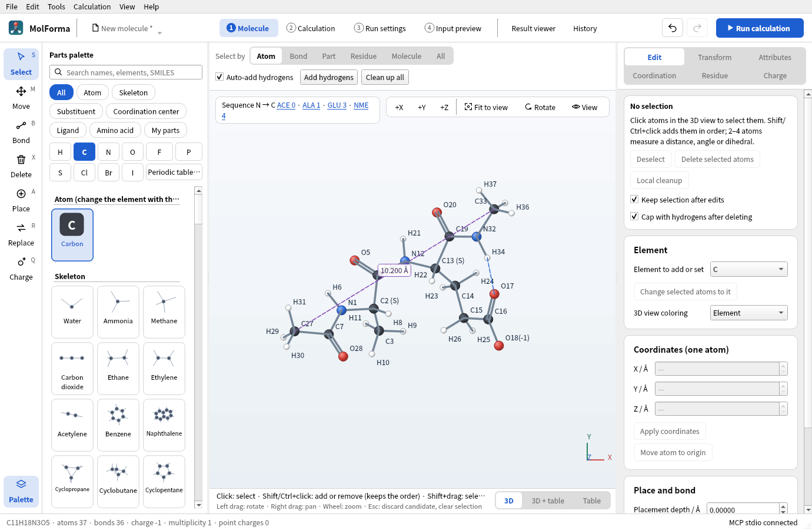Pick the Cyclobutane skeleton tile
Viewport: 812px width, 530px height.
click(118, 481)
